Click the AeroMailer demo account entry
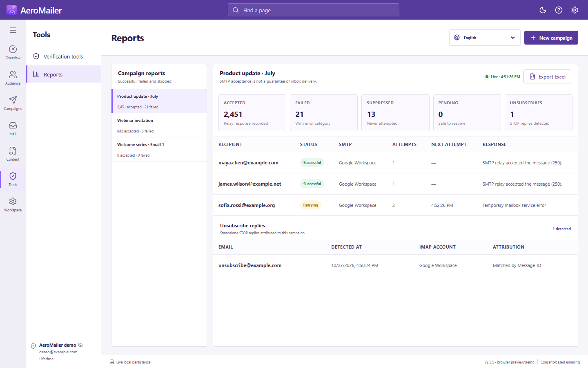The image size is (588, 368). pos(64,352)
